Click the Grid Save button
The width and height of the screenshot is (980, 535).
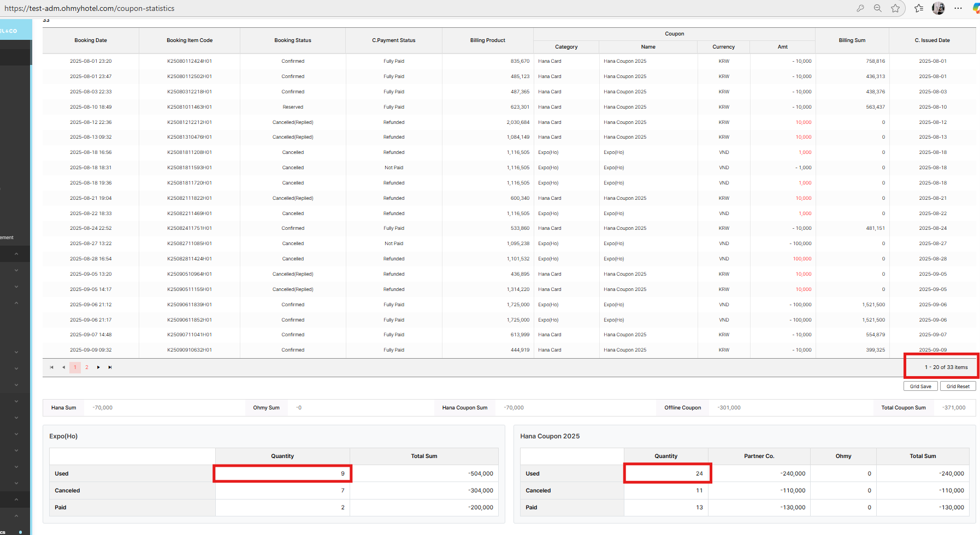(920, 387)
